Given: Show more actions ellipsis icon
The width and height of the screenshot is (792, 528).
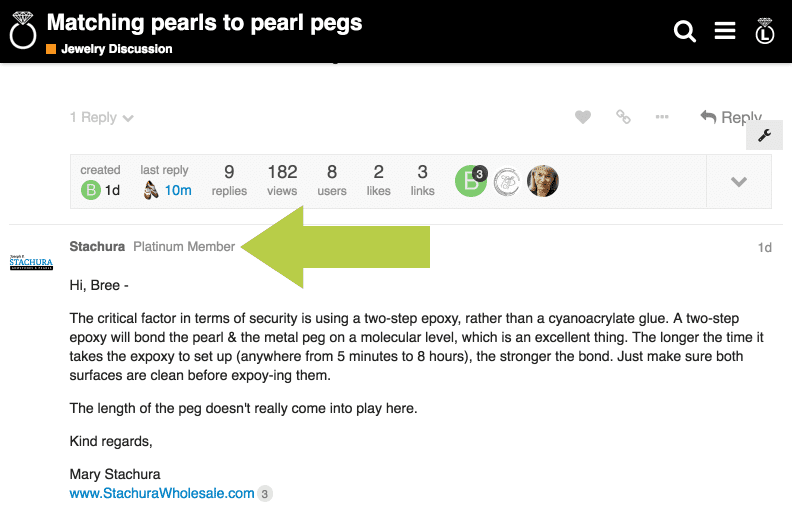Looking at the screenshot, I should click(662, 117).
